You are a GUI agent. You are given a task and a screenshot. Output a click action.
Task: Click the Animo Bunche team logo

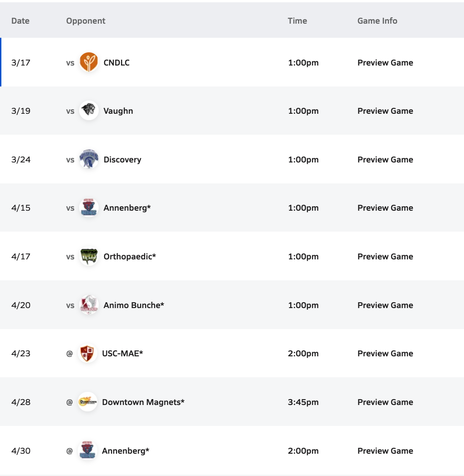[x=89, y=305]
